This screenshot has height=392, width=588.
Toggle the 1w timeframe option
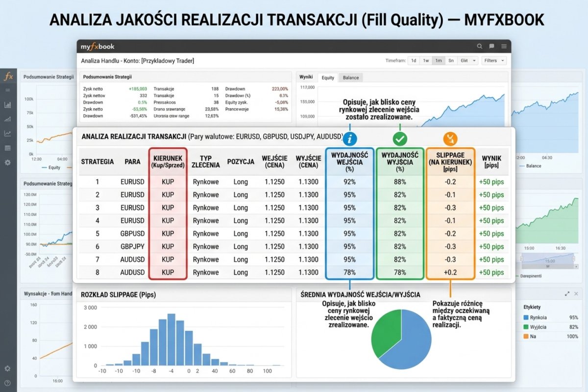(426, 60)
